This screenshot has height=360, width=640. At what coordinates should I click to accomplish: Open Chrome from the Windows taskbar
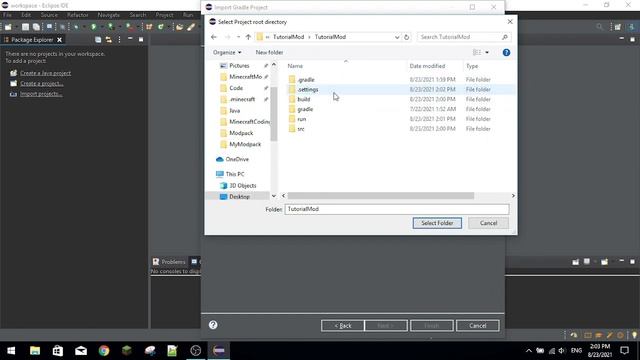(x=104, y=350)
